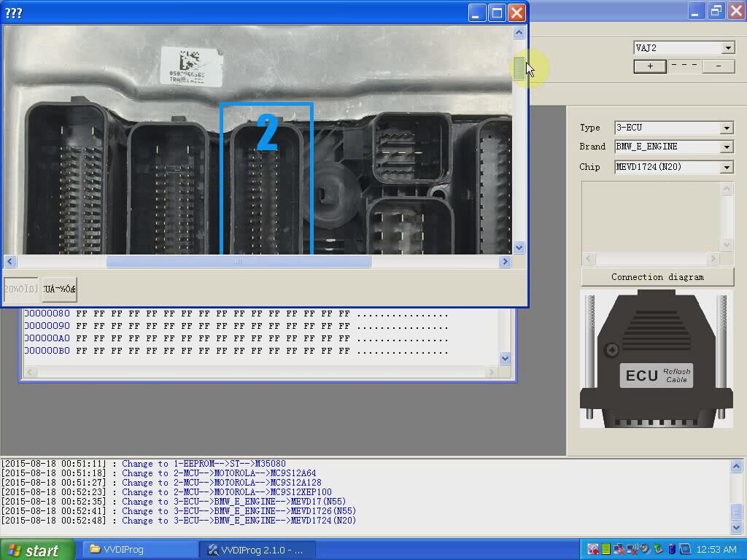Open the Brand dropdown BMW_E_ENGINE
The image size is (747, 560).
pyautogui.click(x=726, y=147)
